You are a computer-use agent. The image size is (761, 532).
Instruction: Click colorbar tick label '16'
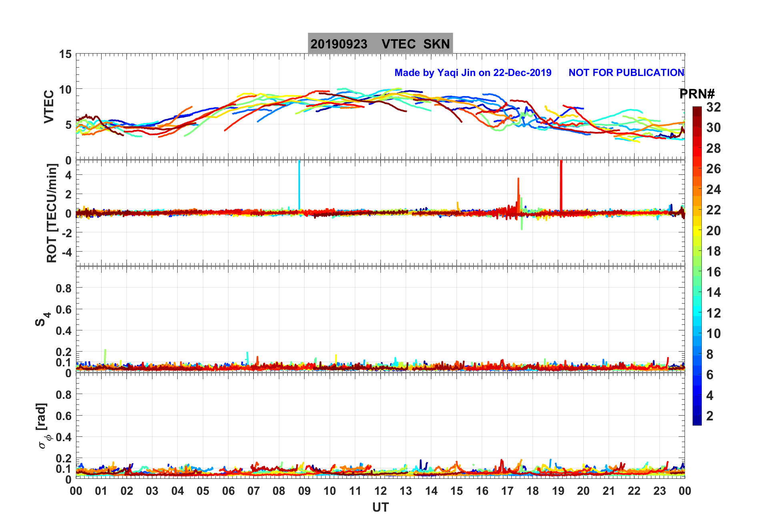pos(713,272)
